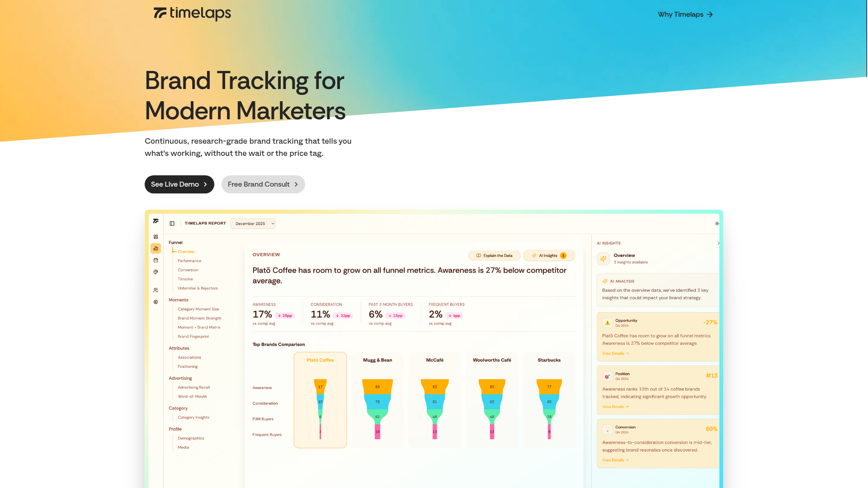Viewport: 868px width, 488px height.
Task: Click the sidebar collapse panel icon
Action: pyautogui.click(x=172, y=223)
